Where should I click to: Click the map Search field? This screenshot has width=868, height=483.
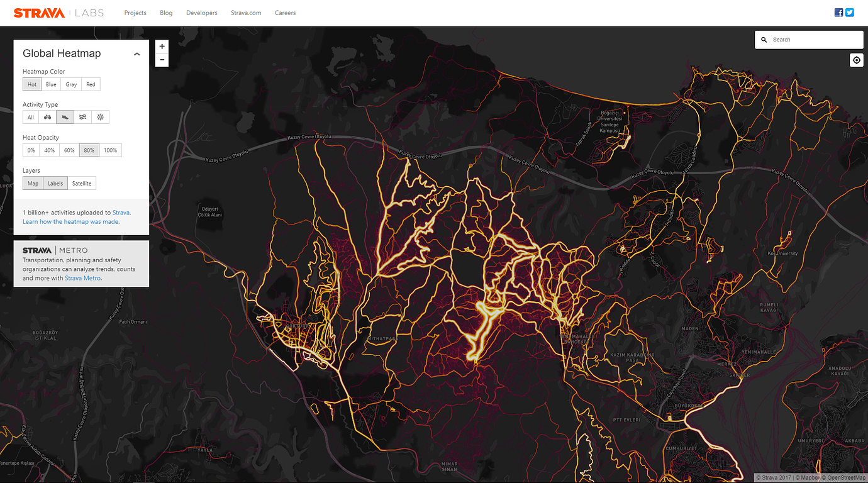click(x=815, y=40)
